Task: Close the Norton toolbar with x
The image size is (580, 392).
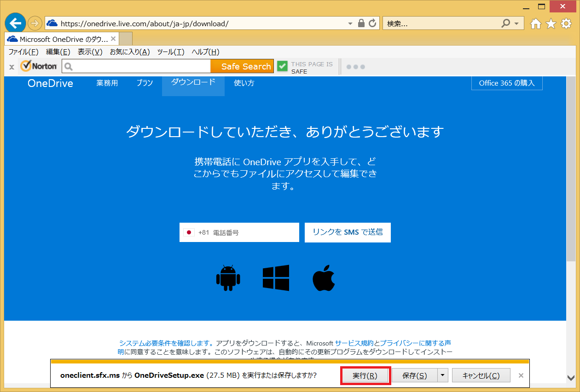Action: [12, 67]
